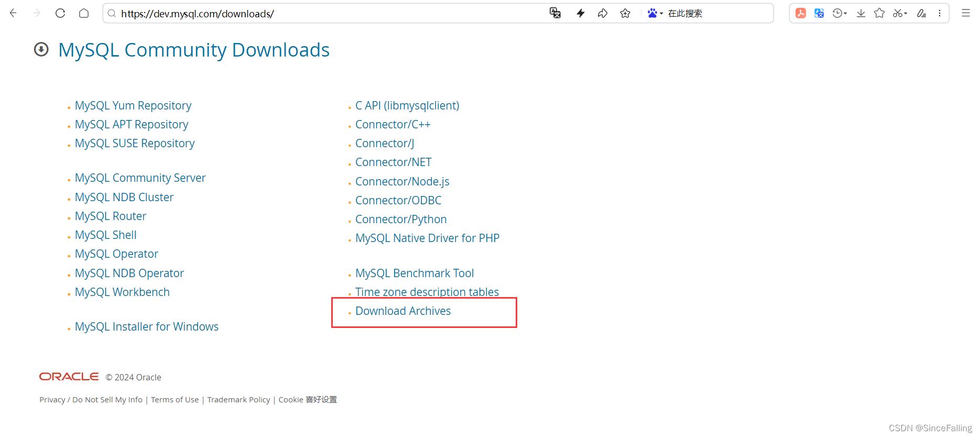Open Connector/Node.js link
This screenshot has width=980, height=438.
tap(402, 181)
